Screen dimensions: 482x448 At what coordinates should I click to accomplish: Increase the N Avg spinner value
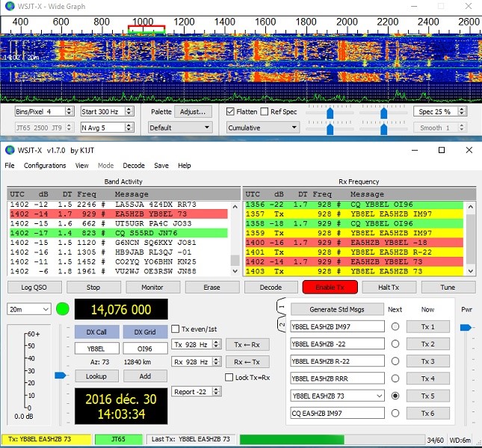[x=129, y=125]
